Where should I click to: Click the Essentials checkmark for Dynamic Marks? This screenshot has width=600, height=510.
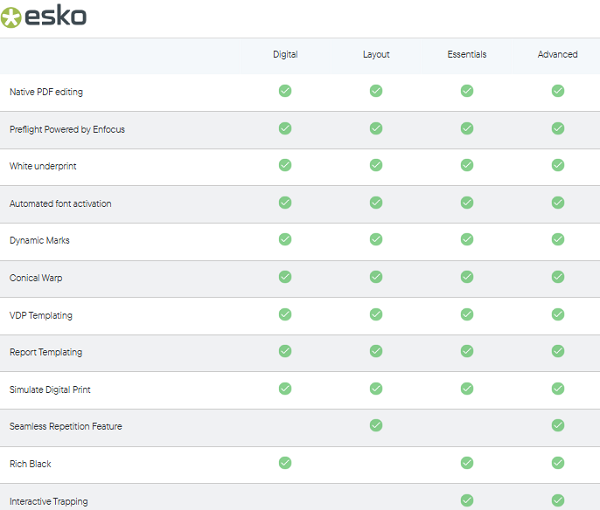(x=467, y=240)
